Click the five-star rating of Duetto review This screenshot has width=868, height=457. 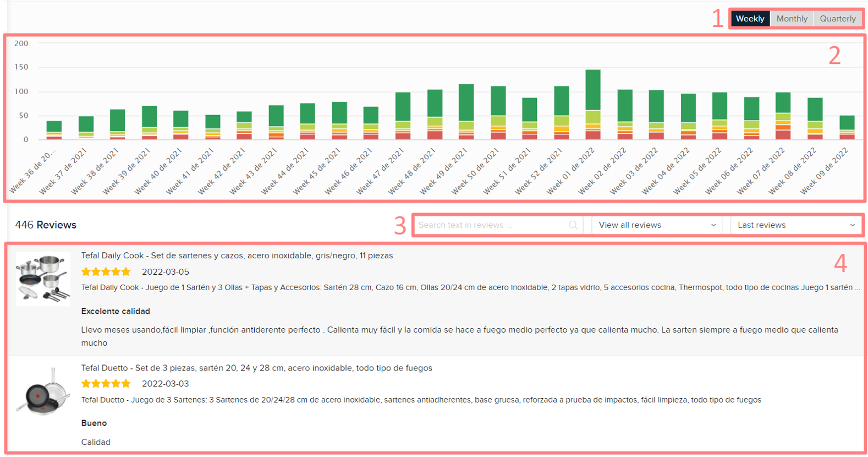tap(106, 384)
